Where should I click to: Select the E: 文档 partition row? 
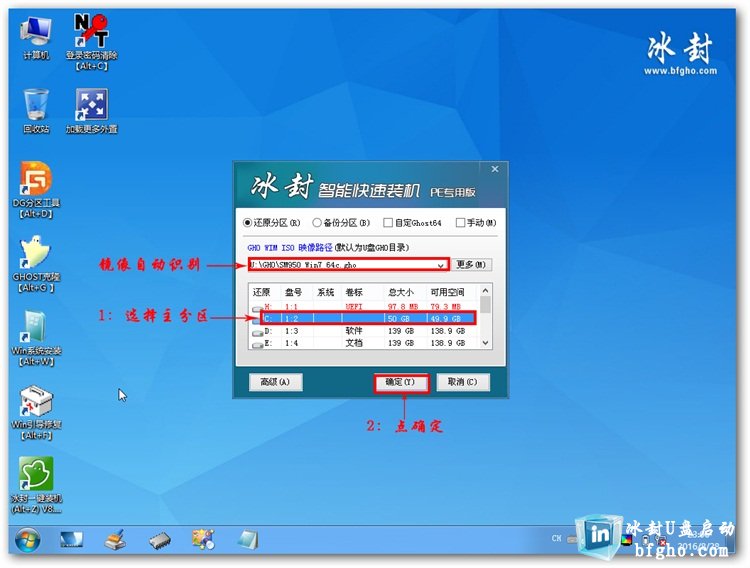pos(364,343)
